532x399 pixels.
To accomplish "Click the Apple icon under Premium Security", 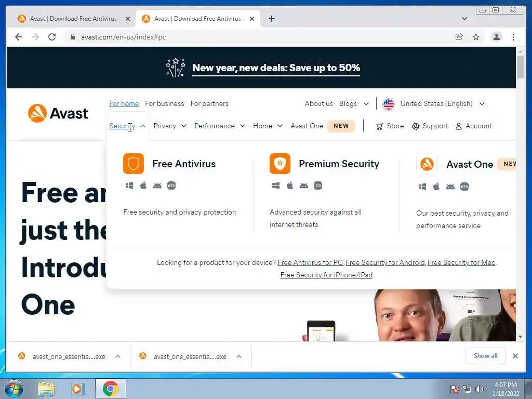I will [x=290, y=185].
